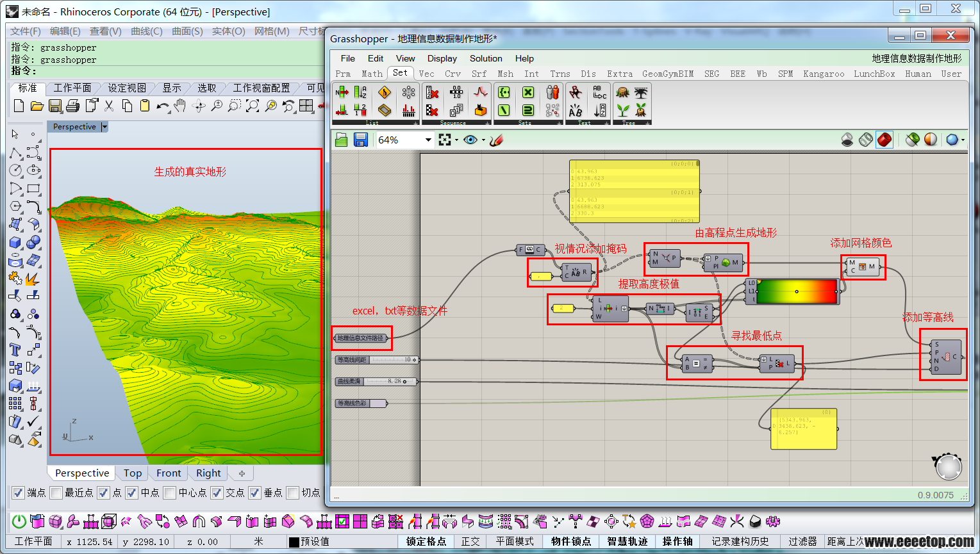This screenshot has height=554, width=980.
Task: Select the Text T tool in Rhino sidebar
Action: click(15, 350)
